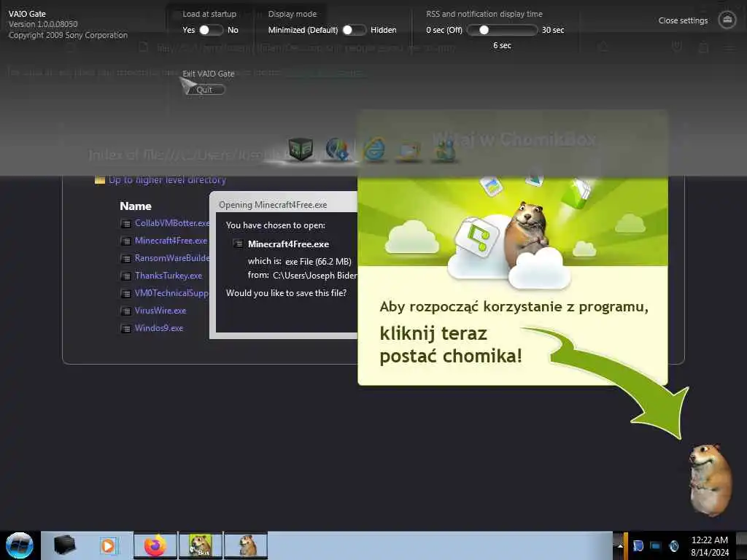Launch Internet Explorer from the VAIO Gate dock
The image size is (747, 560).
coord(374,149)
